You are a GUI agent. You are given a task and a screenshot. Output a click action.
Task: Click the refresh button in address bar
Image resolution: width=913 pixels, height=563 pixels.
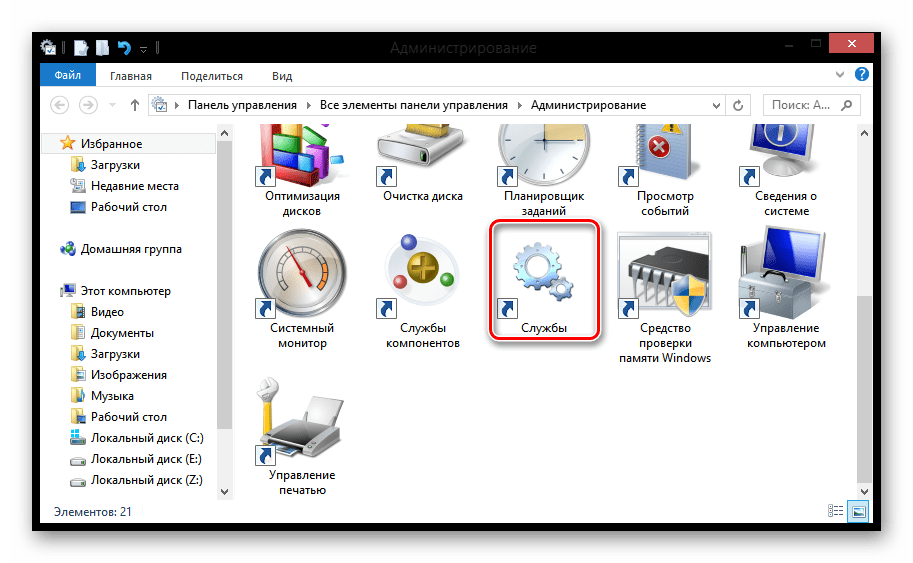click(739, 105)
